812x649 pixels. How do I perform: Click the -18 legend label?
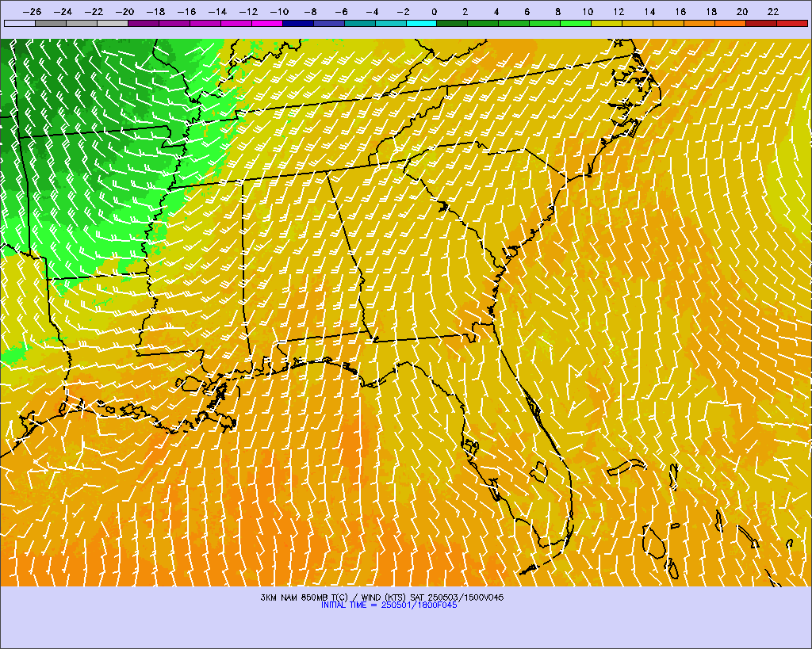155,12
